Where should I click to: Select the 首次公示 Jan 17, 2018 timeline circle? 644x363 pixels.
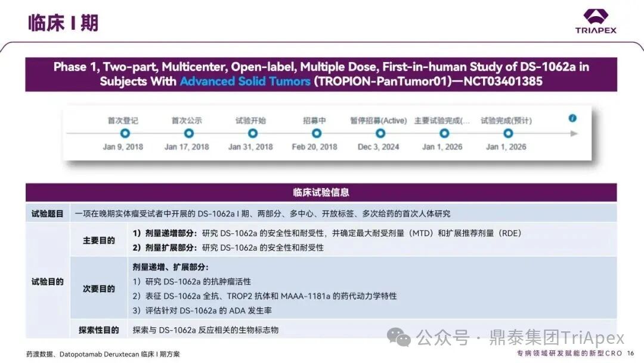(187, 134)
